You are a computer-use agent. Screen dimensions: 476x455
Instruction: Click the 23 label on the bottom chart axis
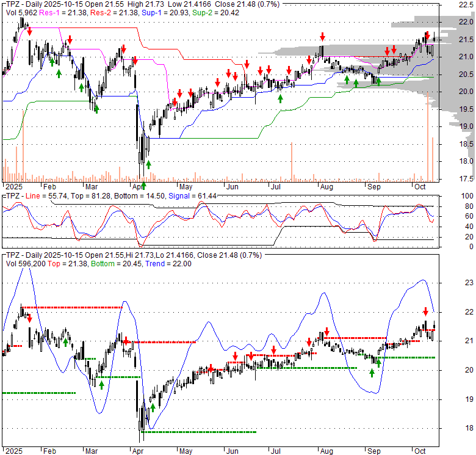469,283
